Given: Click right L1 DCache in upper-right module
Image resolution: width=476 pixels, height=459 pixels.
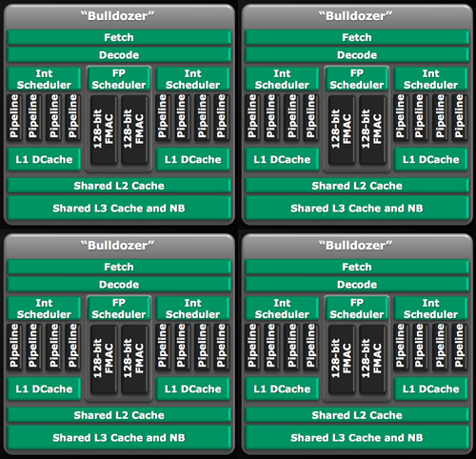Looking at the screenshot, I should [431, 159].
